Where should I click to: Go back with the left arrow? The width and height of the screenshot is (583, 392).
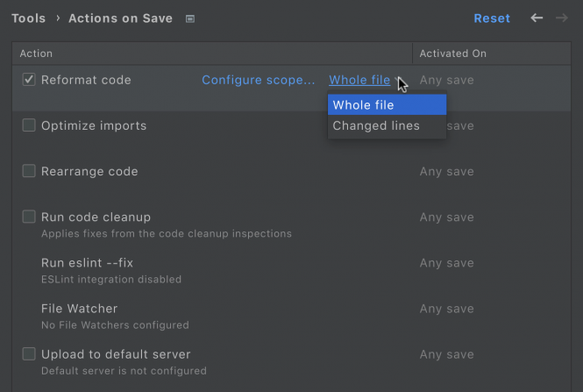537,18
